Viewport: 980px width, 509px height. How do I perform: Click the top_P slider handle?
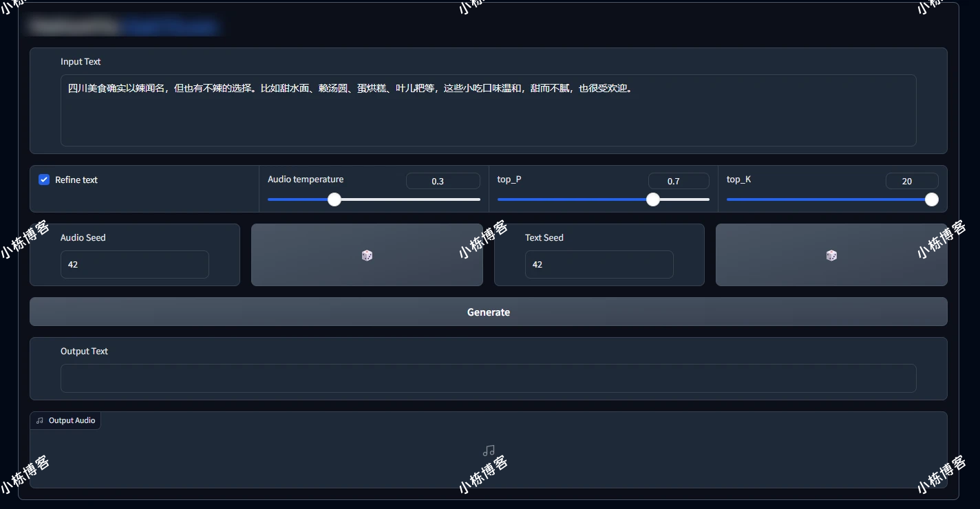tap(653, 199)
